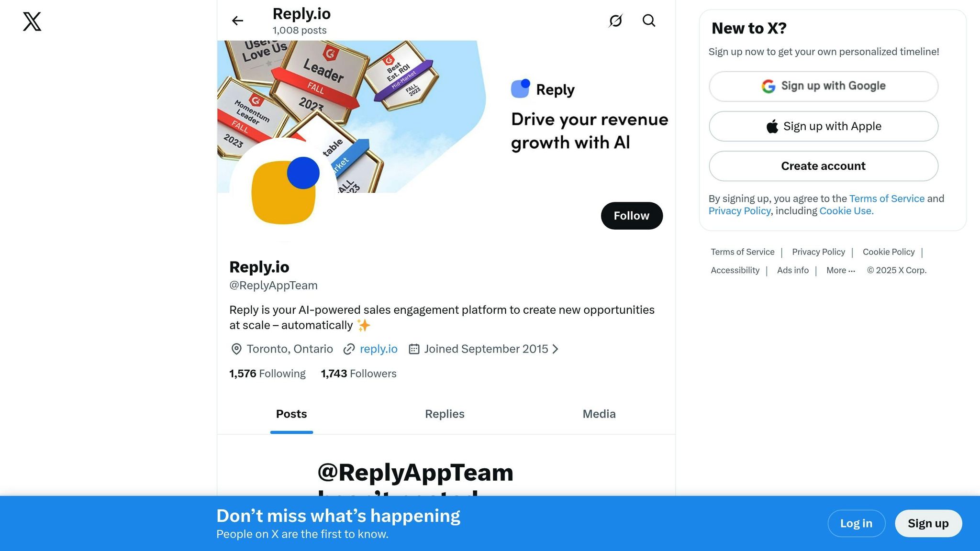View the 1,743 Followers list

coord(358,374)
